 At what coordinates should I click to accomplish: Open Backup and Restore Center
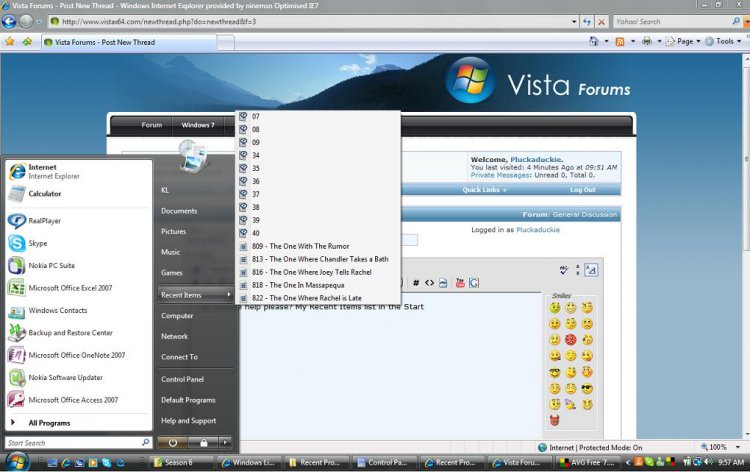79,333
